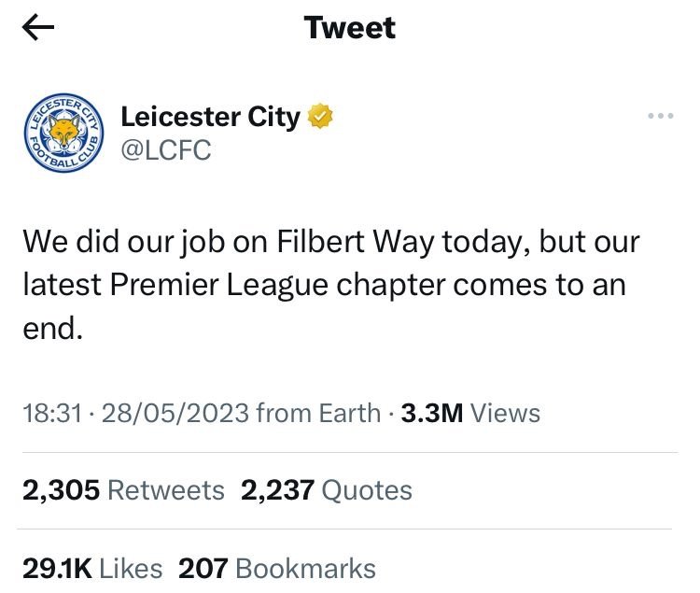
Task: Click the 28/05/2023 date
Action: point(175,413)
